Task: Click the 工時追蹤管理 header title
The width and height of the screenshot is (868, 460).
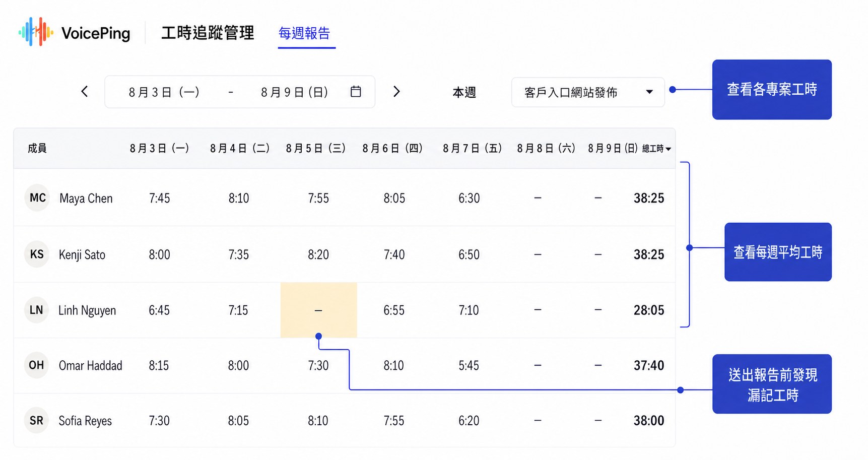Action: coord(208,33)
